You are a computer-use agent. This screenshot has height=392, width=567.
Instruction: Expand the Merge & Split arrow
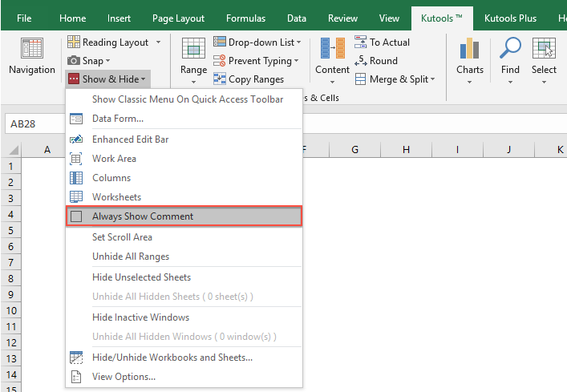[x=432, y=79]
